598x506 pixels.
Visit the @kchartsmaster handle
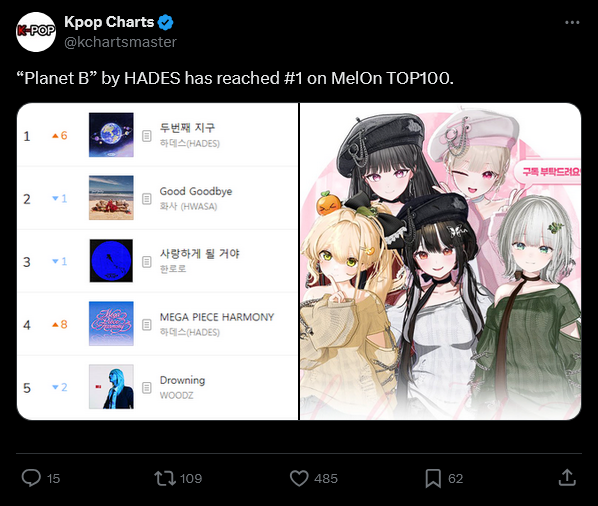tap(120, 42)
